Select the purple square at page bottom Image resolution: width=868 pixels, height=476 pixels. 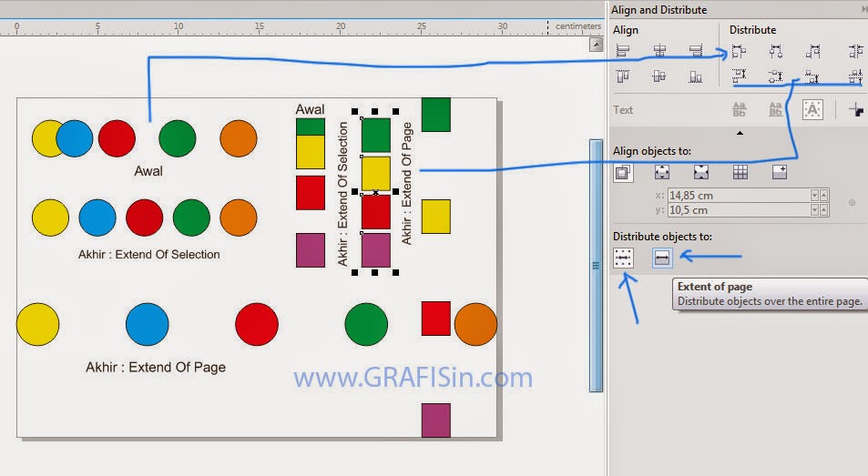435,420
